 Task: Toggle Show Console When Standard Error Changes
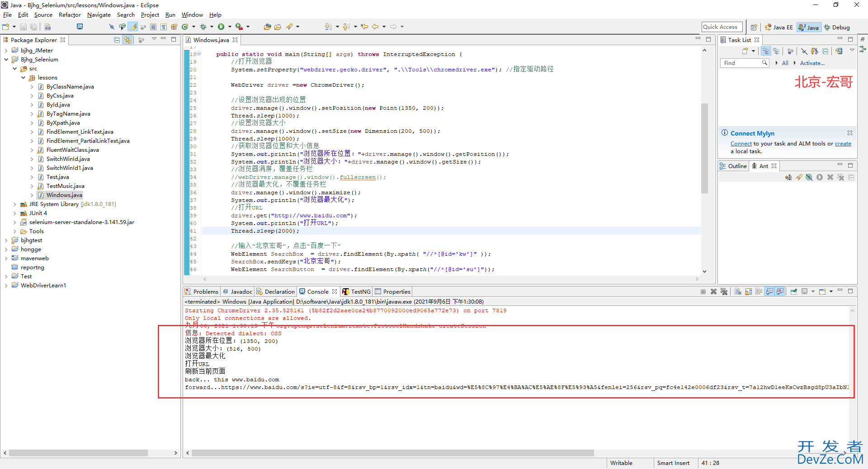coord(780,291)
